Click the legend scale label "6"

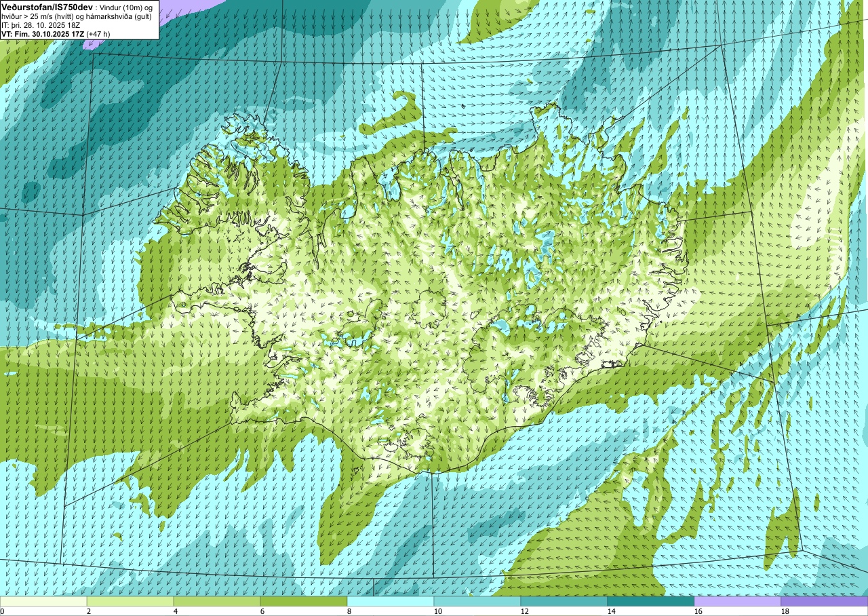(x=262, y=611)
